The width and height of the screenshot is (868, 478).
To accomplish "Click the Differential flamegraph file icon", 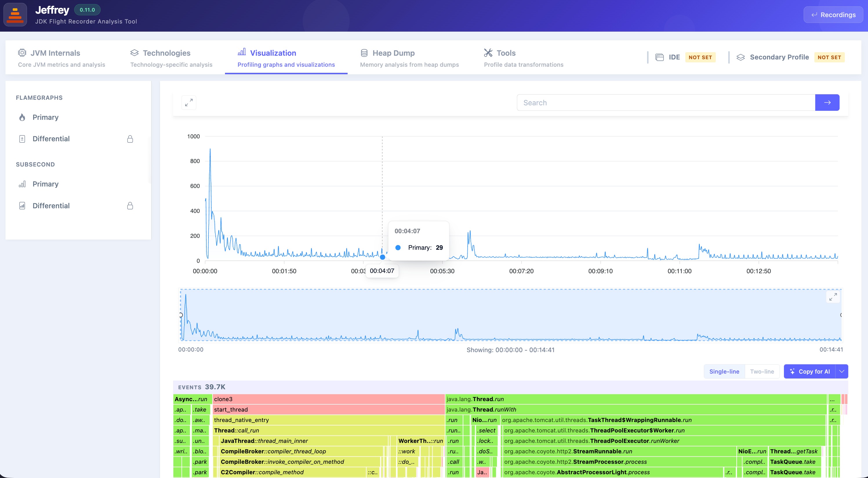I will click(22, 139).
